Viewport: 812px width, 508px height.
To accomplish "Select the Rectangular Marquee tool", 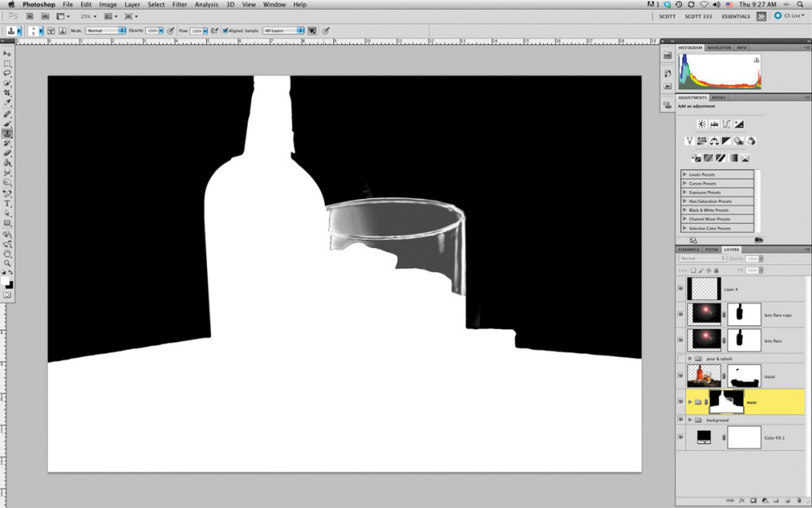I will pyautogui.click(x=7, y=63).
